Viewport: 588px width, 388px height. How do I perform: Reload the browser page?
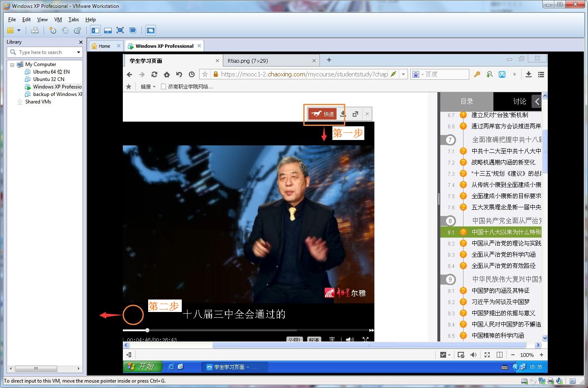(x=154, y=74)
